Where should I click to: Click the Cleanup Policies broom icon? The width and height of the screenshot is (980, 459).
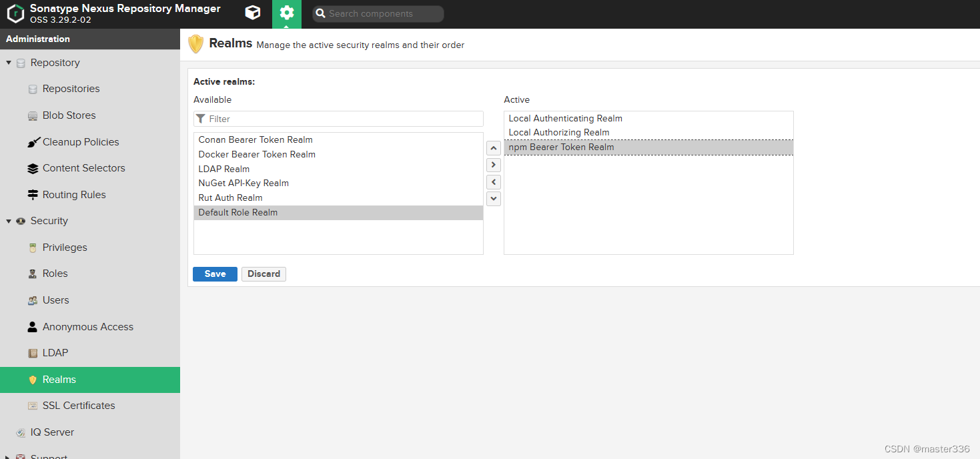(x=33, y=142)
